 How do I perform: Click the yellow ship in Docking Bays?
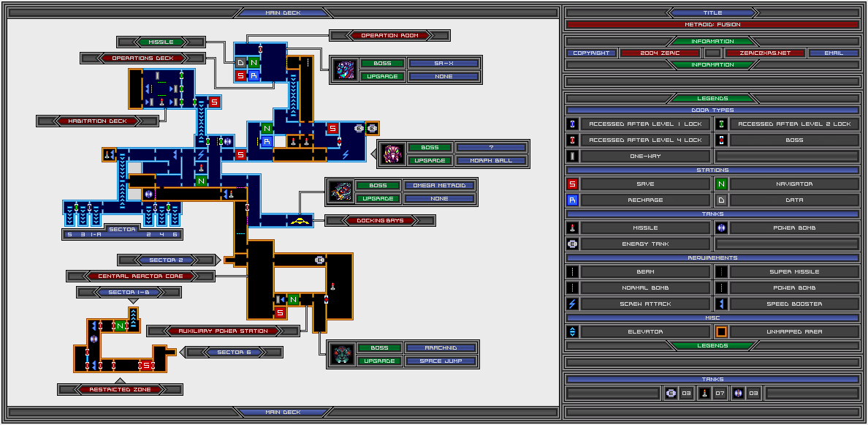(x=298, y=220)
